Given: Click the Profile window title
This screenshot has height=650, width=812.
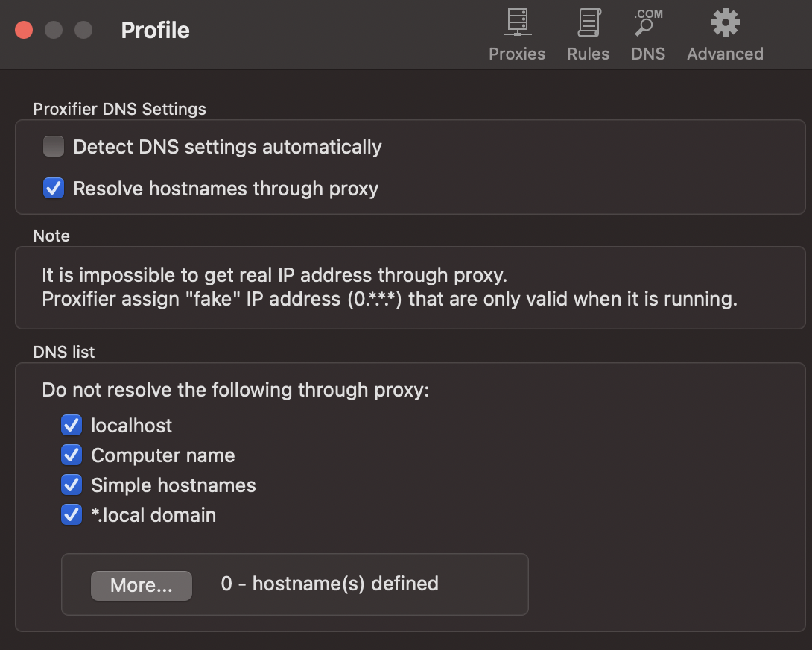Looking at the screenshot, I should [155, 31].
